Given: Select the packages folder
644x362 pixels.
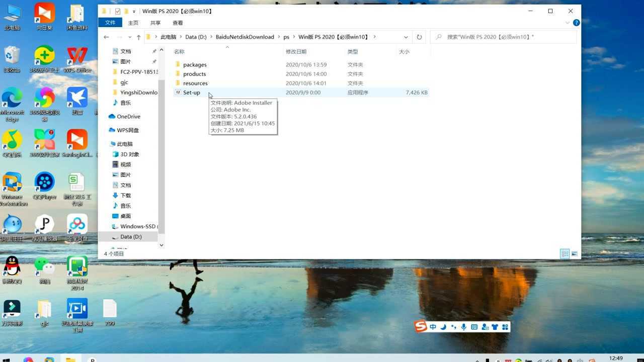Looking at the screenshot, I should [x=195, y=64].
